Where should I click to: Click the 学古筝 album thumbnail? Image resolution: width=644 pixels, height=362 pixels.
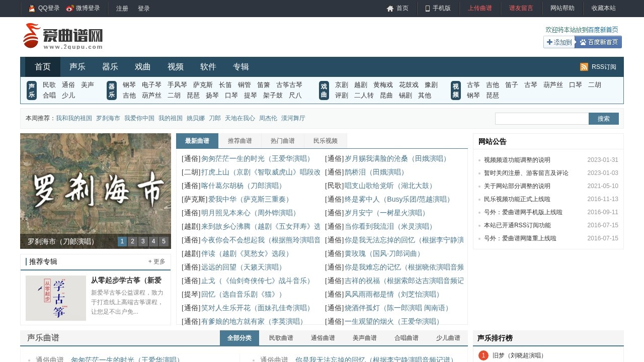pos(56,298)
